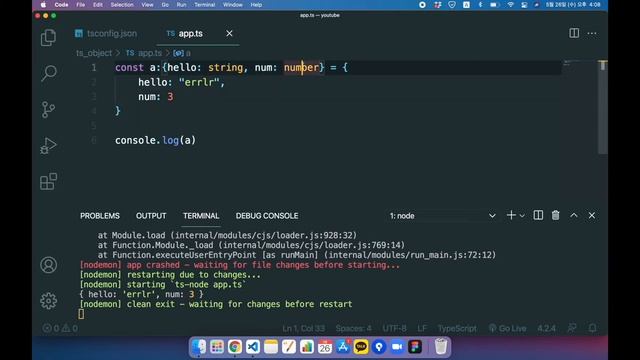
Task: Click the ts_object breadcrumb folder
Action: tap(93, 53)
